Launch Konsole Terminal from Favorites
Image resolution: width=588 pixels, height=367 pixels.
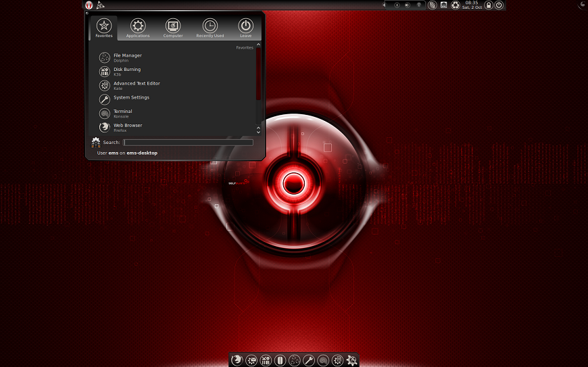tap(122, 113)
